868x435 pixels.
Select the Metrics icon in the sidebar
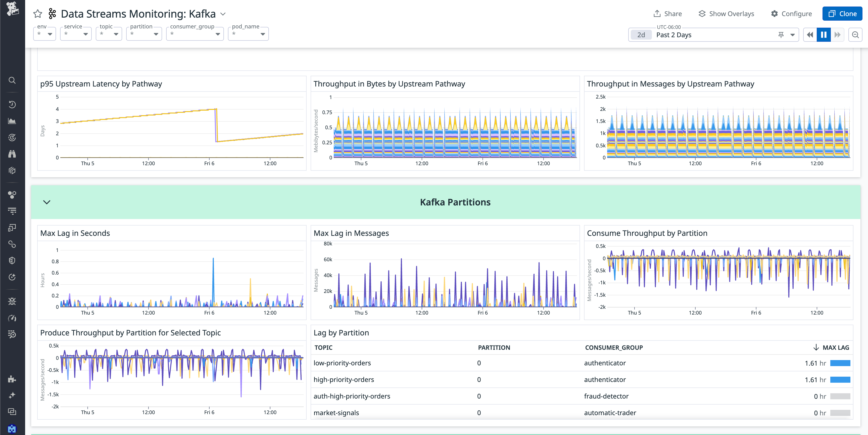point(12,121)
